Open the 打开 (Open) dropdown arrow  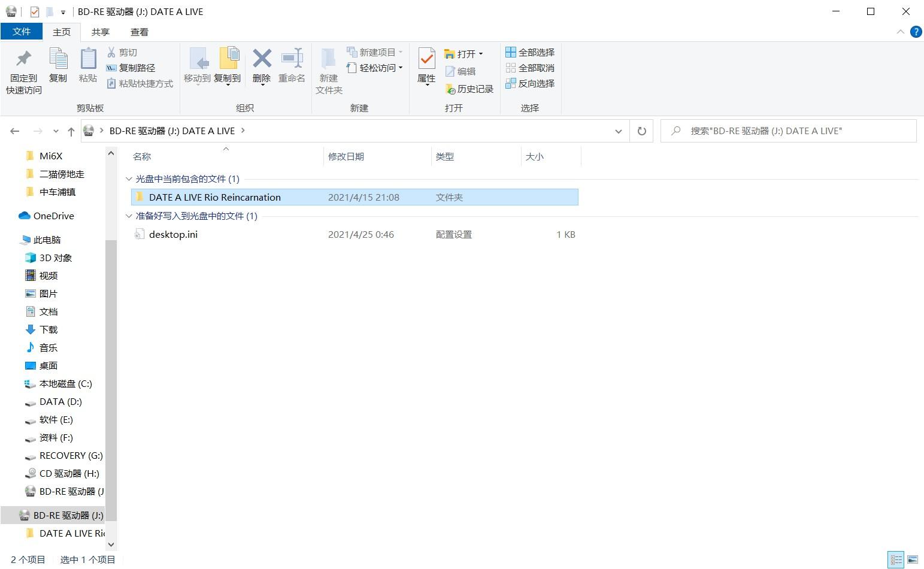tap(480, 54)
